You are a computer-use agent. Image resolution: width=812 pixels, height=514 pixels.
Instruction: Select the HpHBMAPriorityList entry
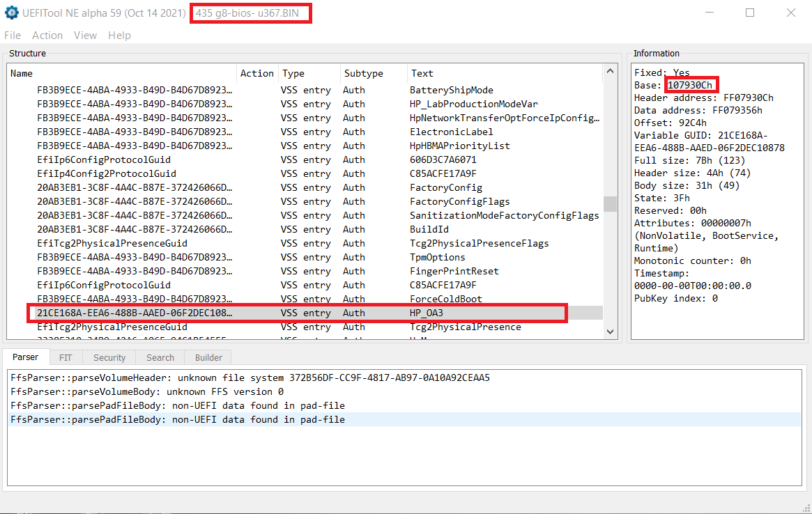(x=305, y=146)
